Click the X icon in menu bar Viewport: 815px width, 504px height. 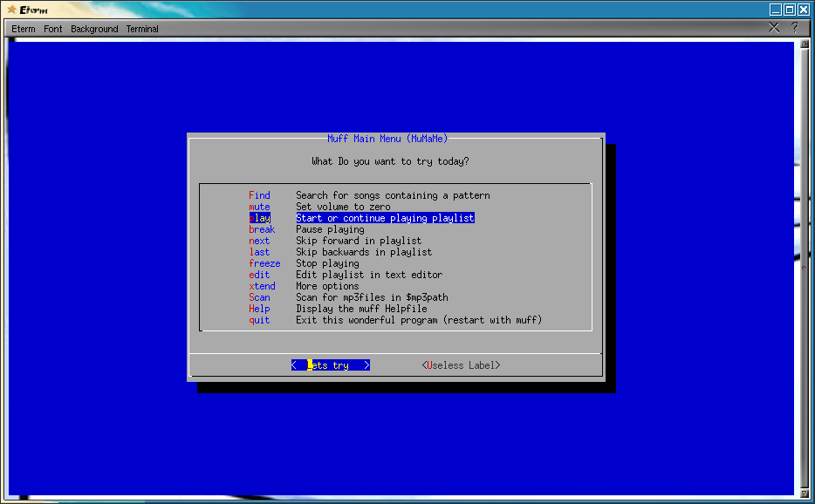tap(774, 28)
